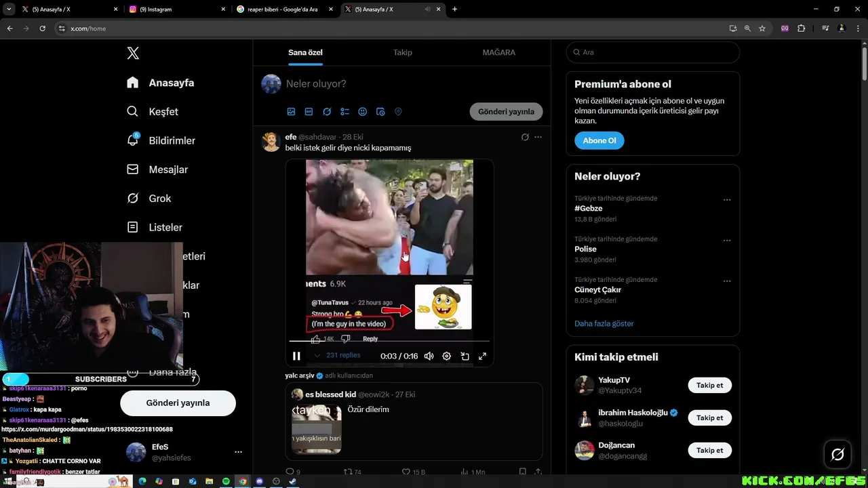Repost the post with 74 reposts
Screen dimensions: 868x488
click(x=352, y=472)
